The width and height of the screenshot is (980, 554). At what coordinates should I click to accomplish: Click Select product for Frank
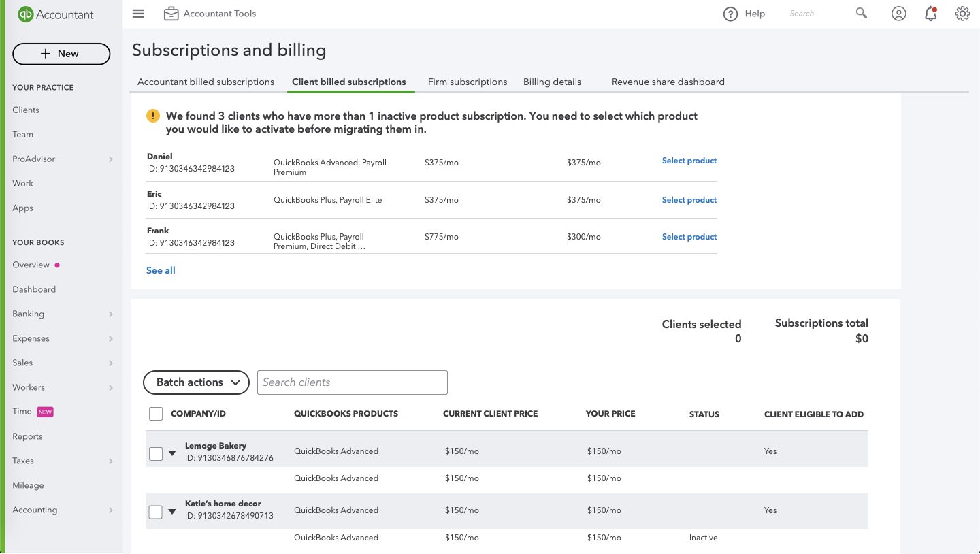(x=689, y=237)
